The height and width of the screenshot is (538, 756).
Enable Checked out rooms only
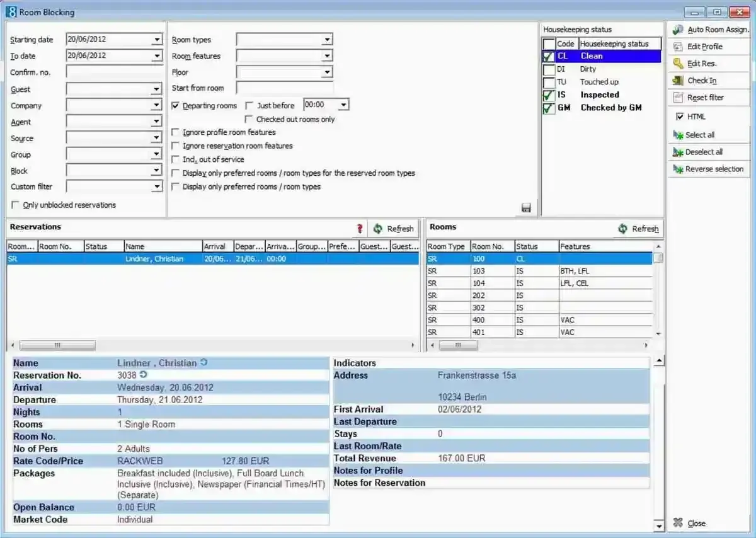click(x=249, y=119)
